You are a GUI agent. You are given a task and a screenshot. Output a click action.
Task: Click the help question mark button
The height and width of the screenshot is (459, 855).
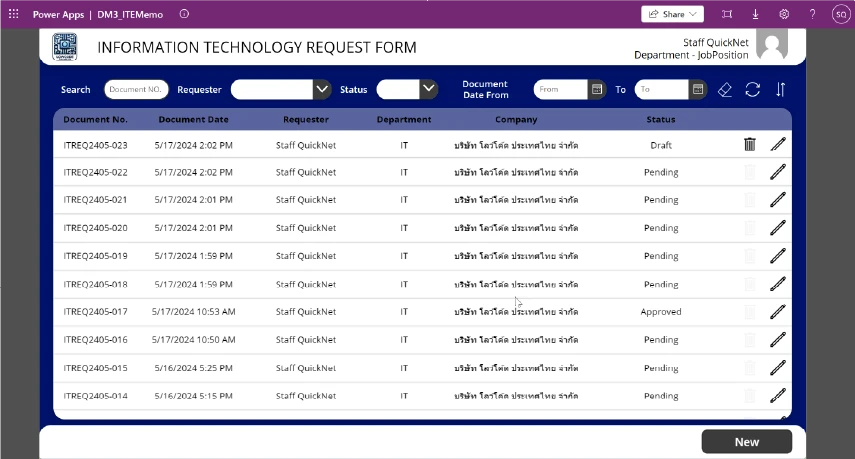point(812,14)
